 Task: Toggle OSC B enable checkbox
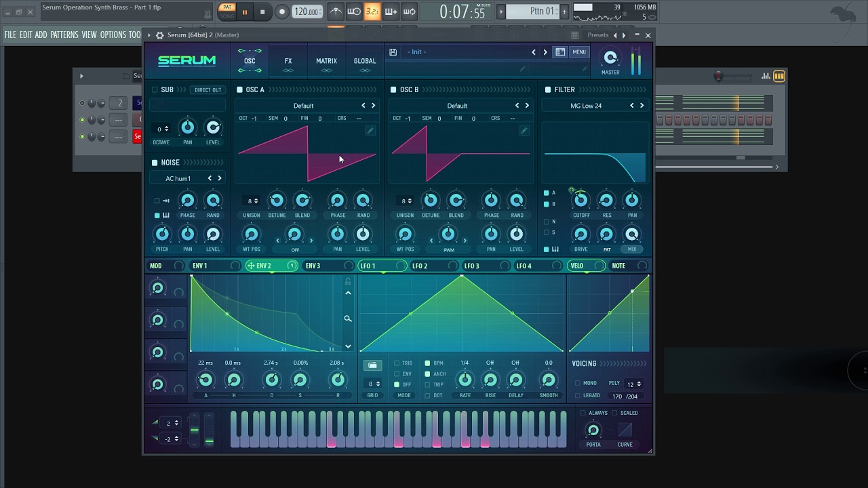(393, 89)
